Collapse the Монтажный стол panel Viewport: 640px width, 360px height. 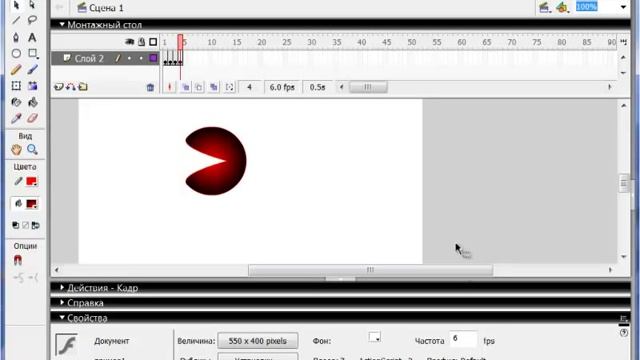click(x=62, y=24)
